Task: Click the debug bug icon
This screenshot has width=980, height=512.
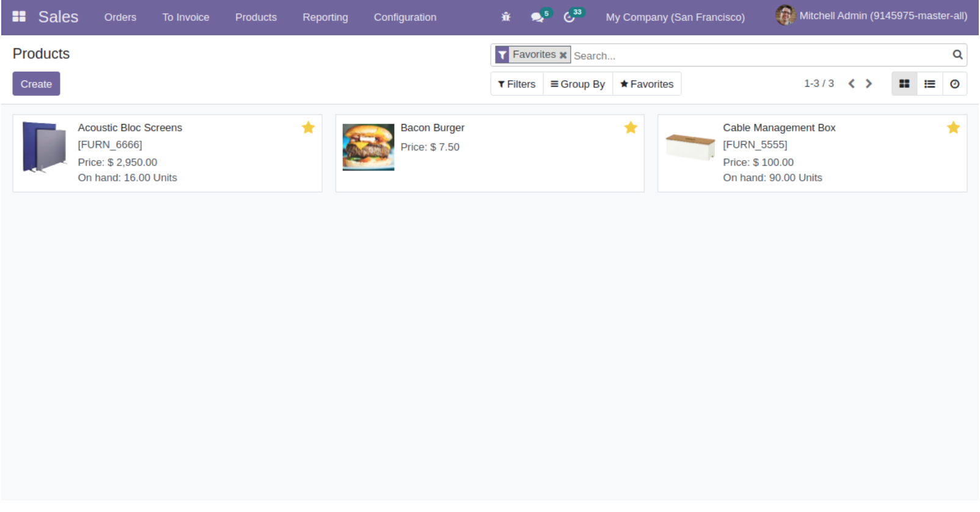Action: pyautogui.click(x=505, y=17)
